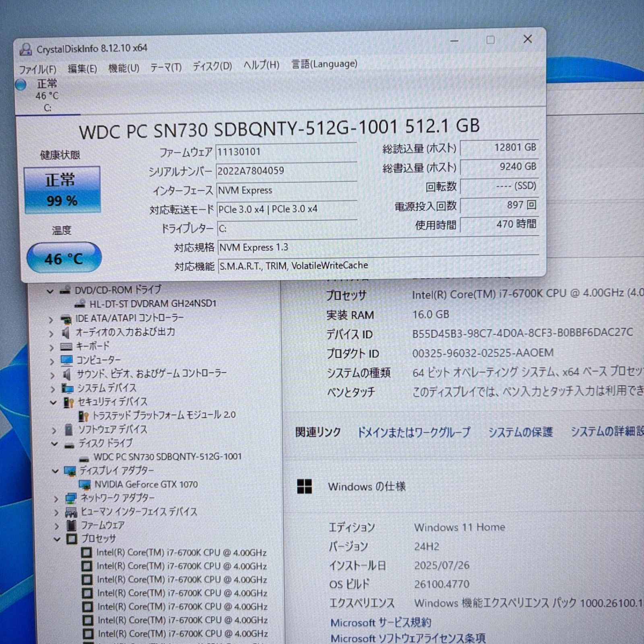Viewport: 644px width, 644px height.
Task: Click the ソフトウェア デバイス icon
Action: [69, 430]
